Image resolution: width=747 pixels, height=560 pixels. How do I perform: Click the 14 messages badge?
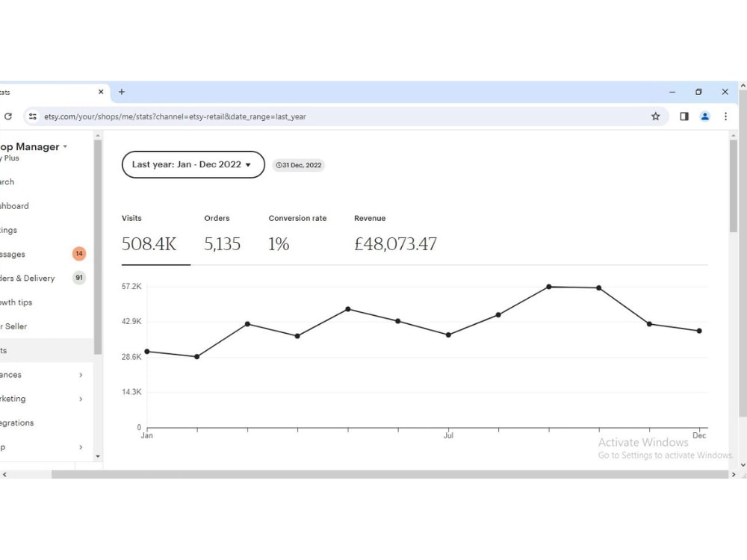(x=79, y=254)
